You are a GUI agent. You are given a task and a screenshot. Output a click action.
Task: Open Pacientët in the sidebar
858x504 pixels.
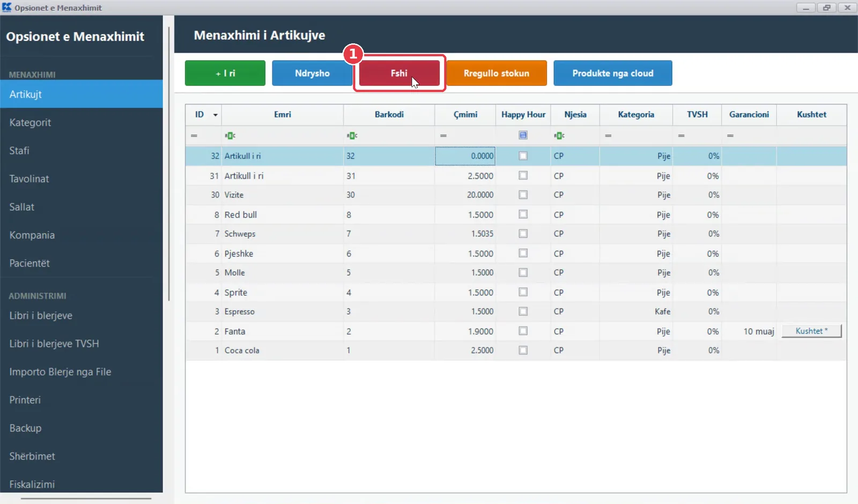click(82, 263)
